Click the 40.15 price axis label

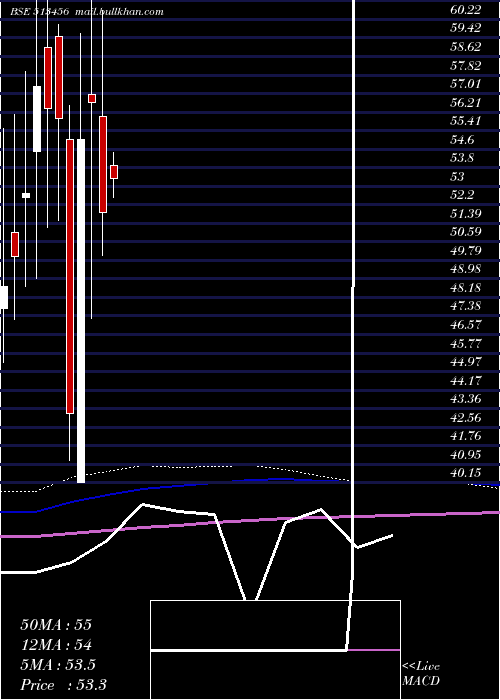[x=466, y=473]
